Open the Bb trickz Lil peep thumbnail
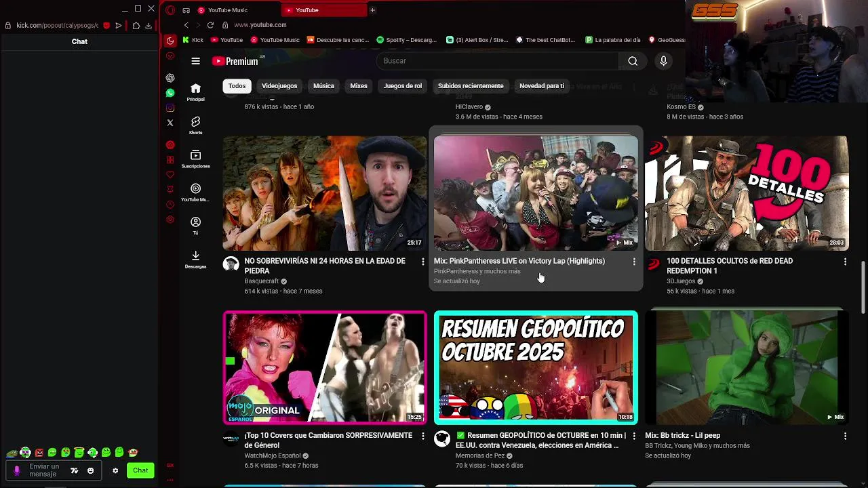Screen dimensions: 868x488 (747, 367)
